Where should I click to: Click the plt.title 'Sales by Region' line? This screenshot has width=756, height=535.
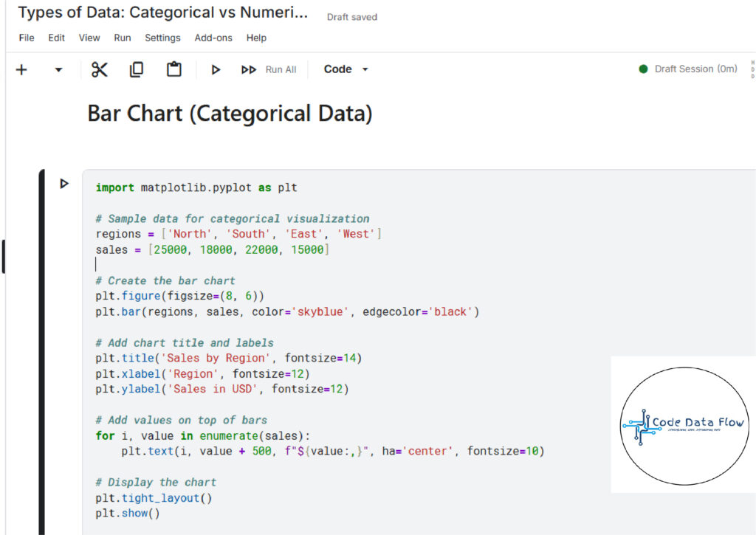point(229,358)
